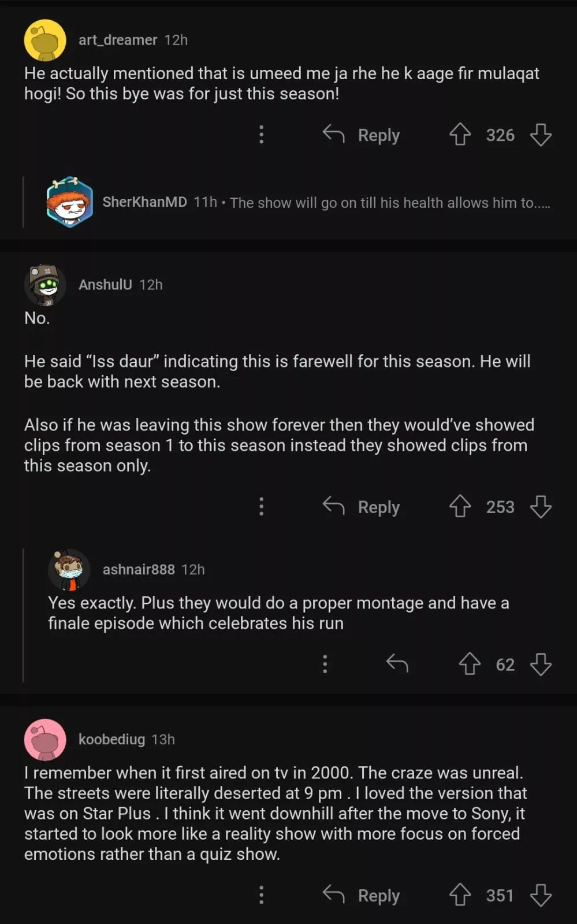This screenshot has width=577, height=924.
Task: Upvote art_dreamer's comment
Action: coord(460,135)
